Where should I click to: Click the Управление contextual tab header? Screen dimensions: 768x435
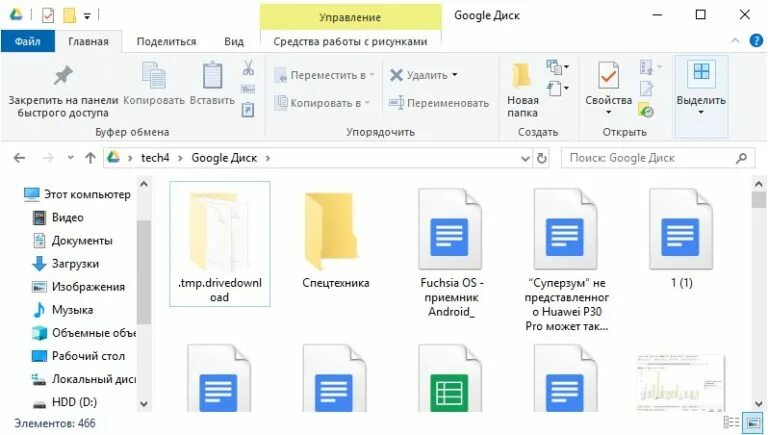350,17
